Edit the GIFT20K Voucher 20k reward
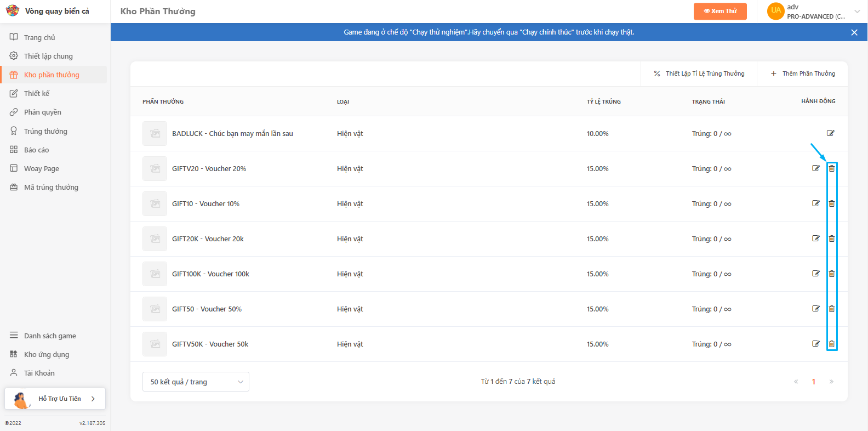This screenshot has width=868, height=431. (x=816, y=239)
